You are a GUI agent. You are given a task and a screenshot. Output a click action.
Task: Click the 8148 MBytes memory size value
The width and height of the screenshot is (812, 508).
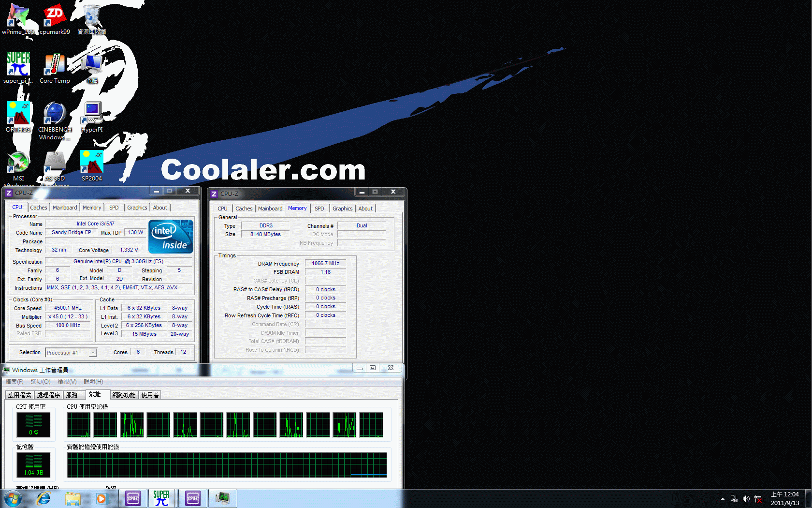pyautogui.click(x=265, y=234)
